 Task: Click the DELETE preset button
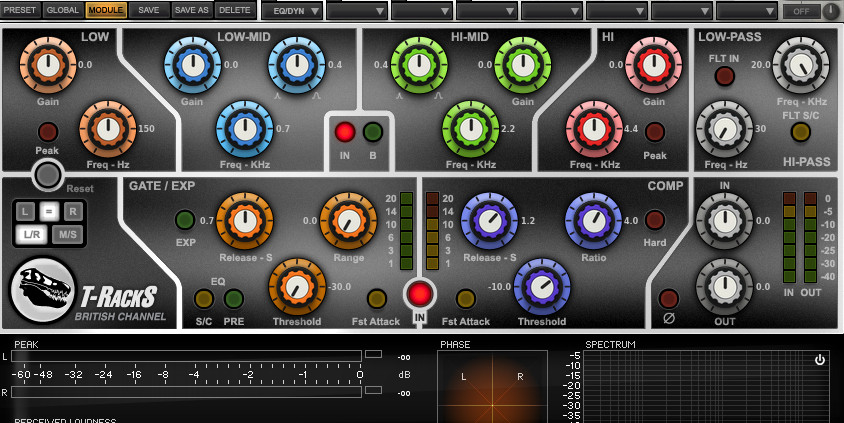point(235,10)
